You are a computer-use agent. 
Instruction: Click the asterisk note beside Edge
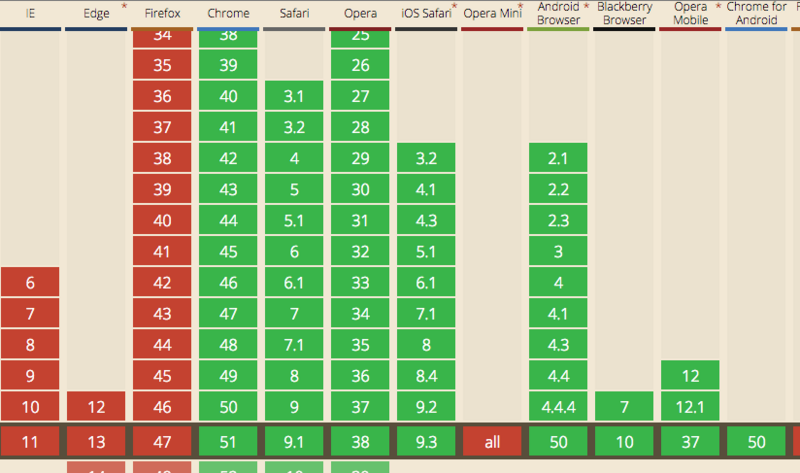124,6
